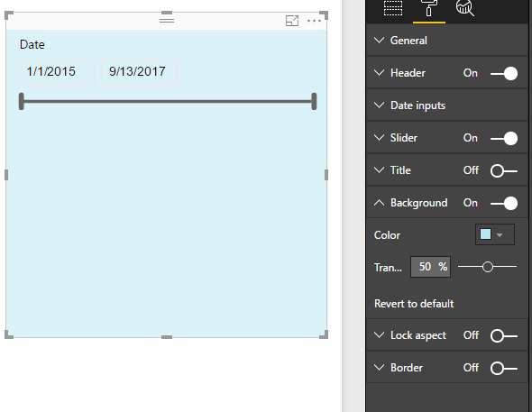
Task: Click Revert to default
Action: tap(414, 304)
